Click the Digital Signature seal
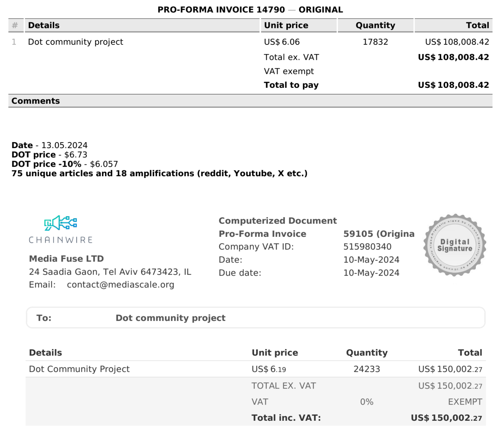The width and height of the screenshot is (504, 445). 454,245
